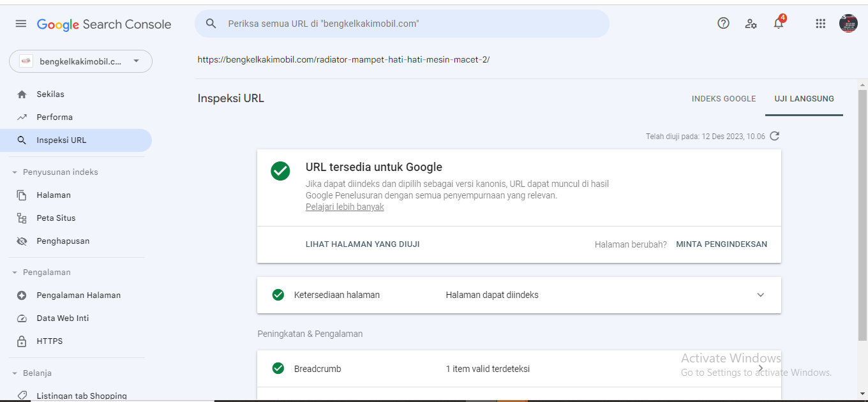Switch to the UJI LANGSUNG tab
The image size is (868, 402).
[x=804, y=99]
